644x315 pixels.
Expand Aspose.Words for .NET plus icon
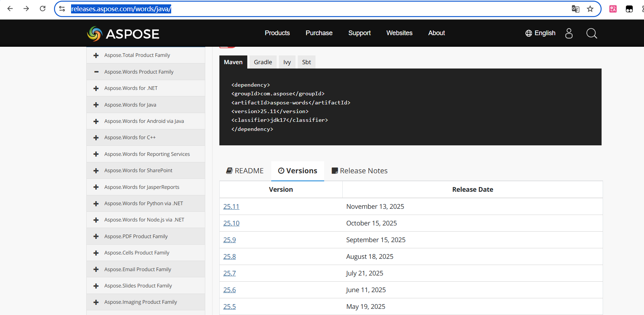[96, 88]
